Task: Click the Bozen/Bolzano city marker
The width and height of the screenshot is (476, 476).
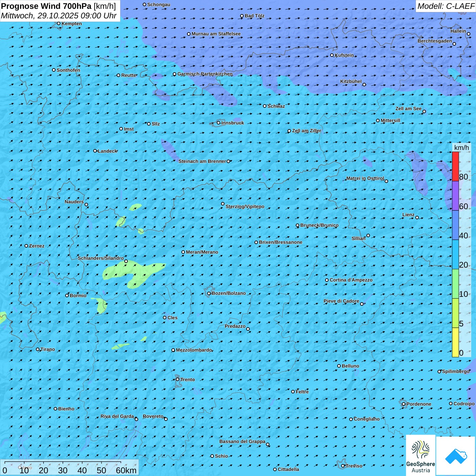Action: click(x=209, y=293)
